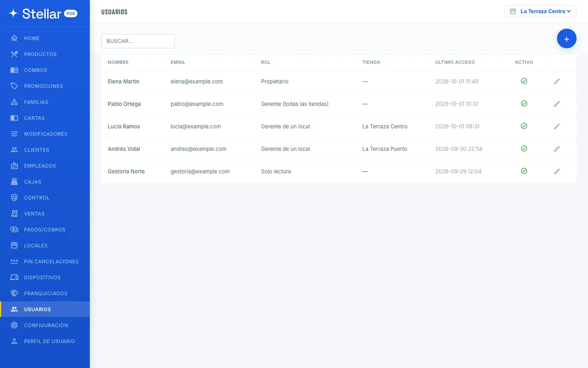Viewport: 588px width, 368px height.
Task: Open the Cartas menu item
Action: pos(45,118)
